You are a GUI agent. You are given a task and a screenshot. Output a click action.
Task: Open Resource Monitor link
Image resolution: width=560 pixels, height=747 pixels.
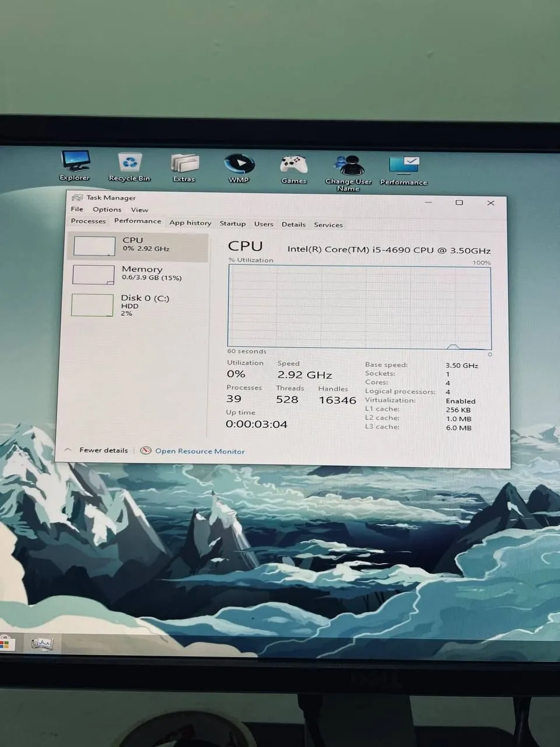(x=200, y=451)
